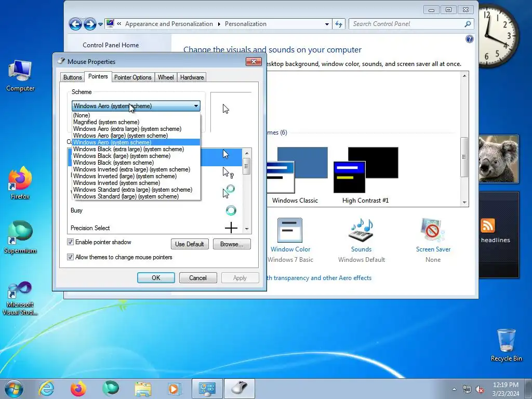Launch Firefox from the taskbar
This screenshot has width=532, height=399.
pyautogui.click(x=78, y=389)
